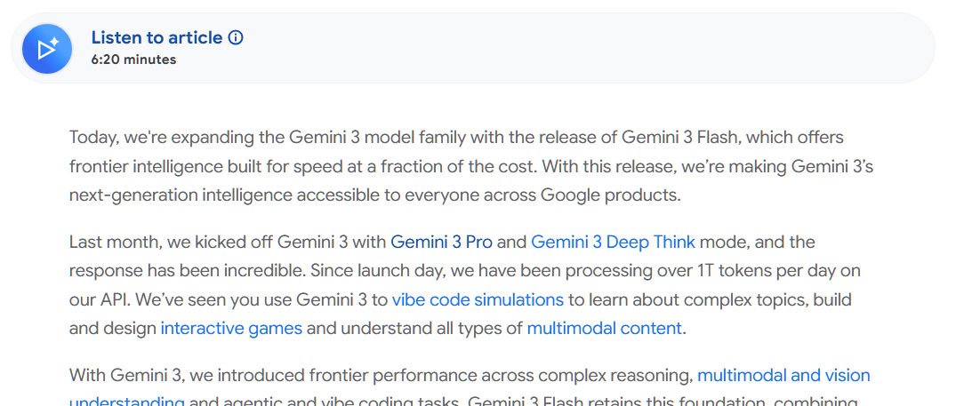Click the partially visible "understanding" link text
This screenshot has width=980, height=406.
point(127,402)
